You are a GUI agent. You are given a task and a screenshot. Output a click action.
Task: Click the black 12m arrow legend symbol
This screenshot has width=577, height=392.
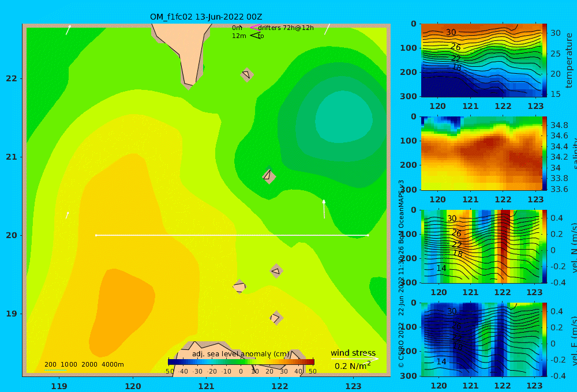[x=255, y=36]
